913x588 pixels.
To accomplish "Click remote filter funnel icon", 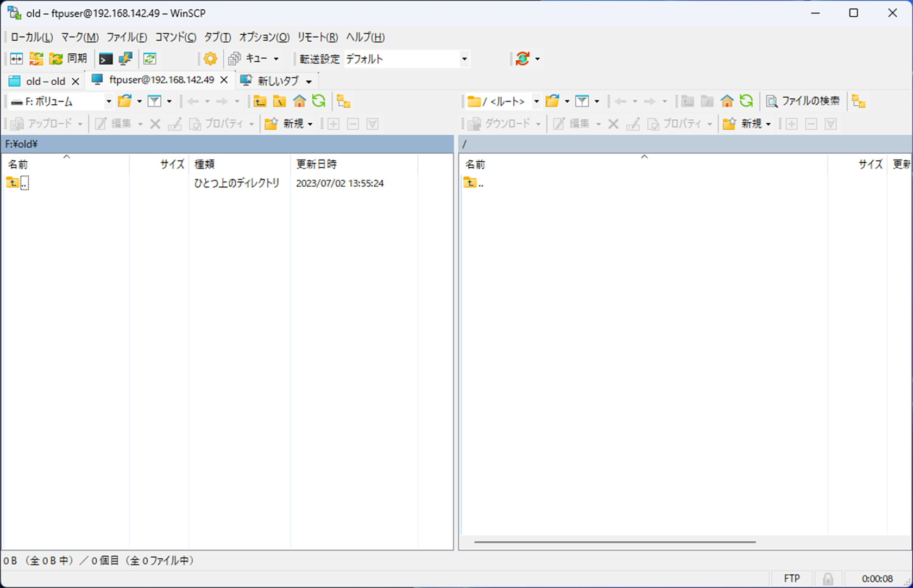I will tap(582, 101).
